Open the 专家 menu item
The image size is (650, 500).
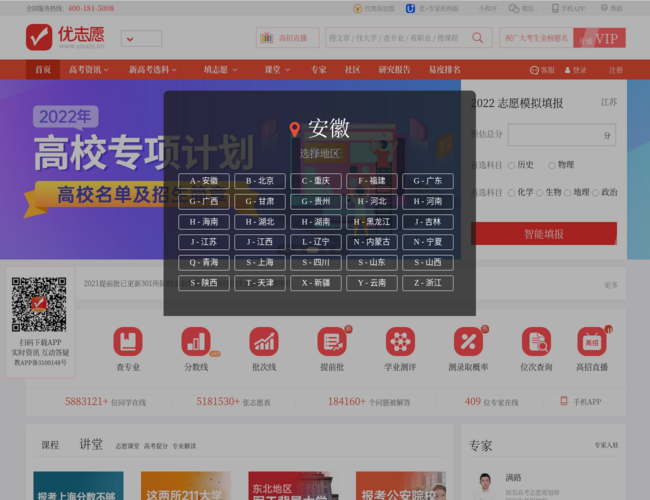pyautogui.click(x=319, y=70)
